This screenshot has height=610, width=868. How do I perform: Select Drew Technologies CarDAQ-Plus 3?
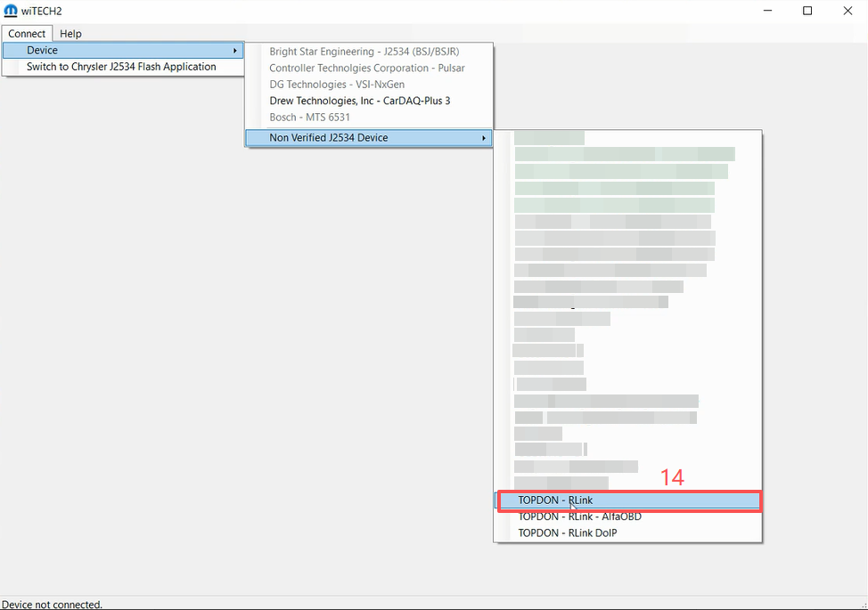point(359,101)
